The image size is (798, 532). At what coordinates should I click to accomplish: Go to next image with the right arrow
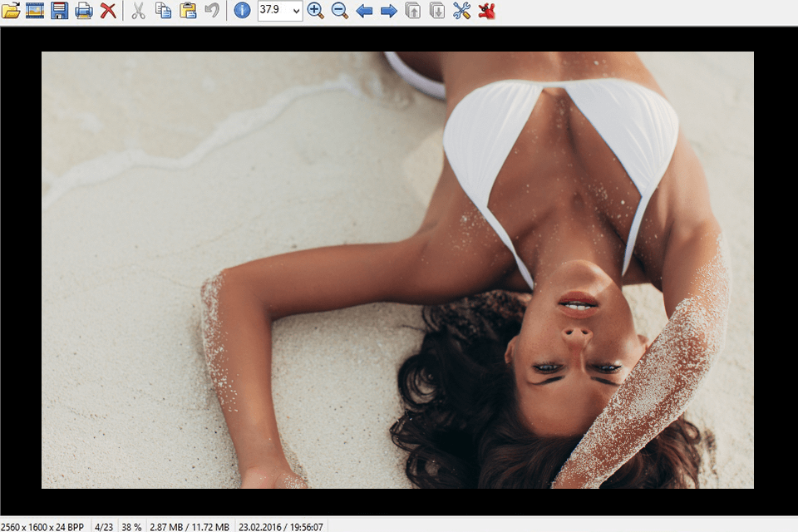(388, 11)
